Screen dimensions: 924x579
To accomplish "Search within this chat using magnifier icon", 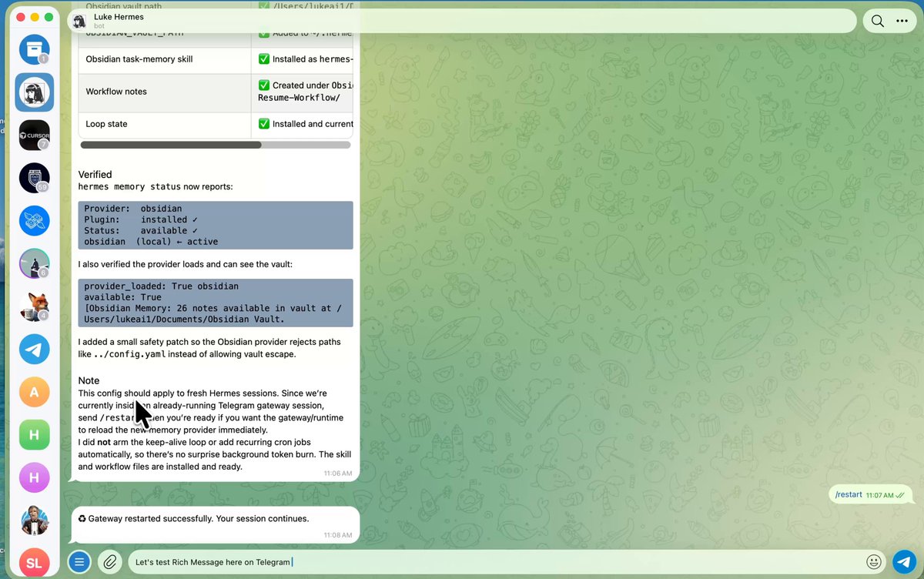I will click(877, 21).
